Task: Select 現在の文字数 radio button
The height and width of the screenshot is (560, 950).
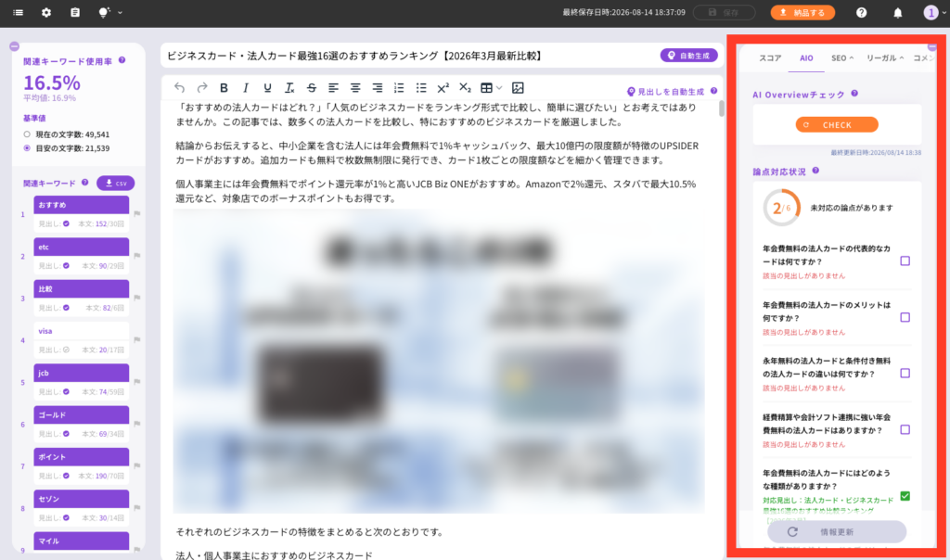Action: pos(27,134)
